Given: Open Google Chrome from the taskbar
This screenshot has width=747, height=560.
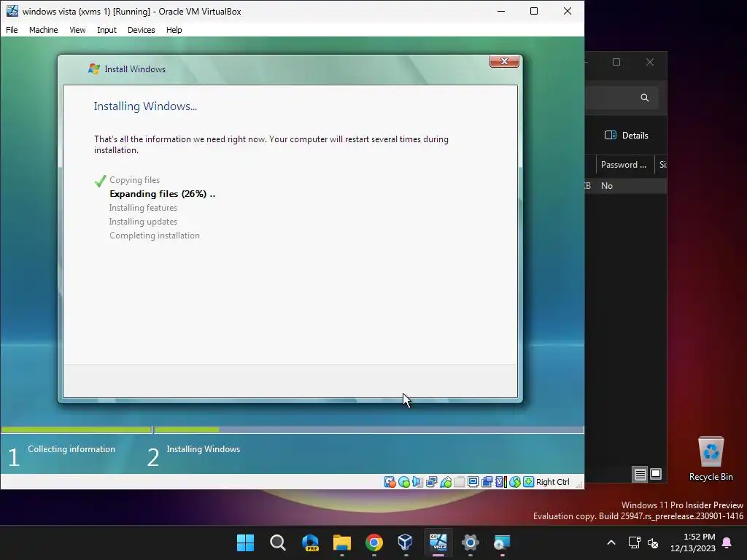Looking at the screenshot, I should (374, 542).
